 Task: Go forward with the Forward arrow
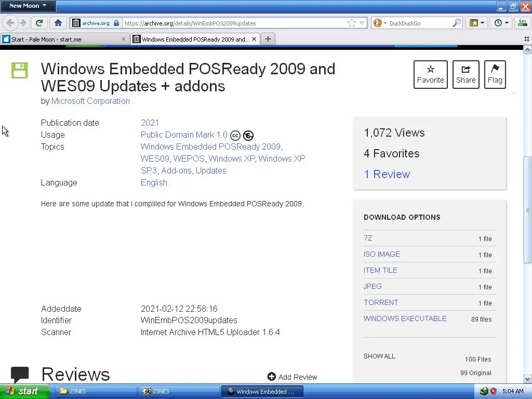[23, 23]
